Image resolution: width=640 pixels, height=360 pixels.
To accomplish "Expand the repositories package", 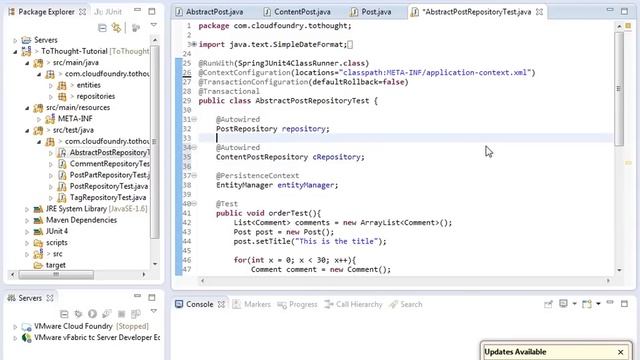I will pos(51,97).
